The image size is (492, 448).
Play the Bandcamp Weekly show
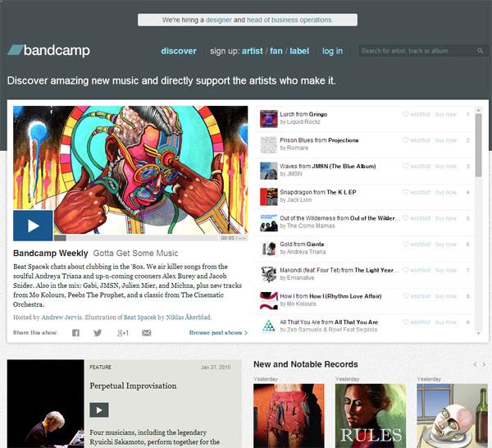coord(33,226)
